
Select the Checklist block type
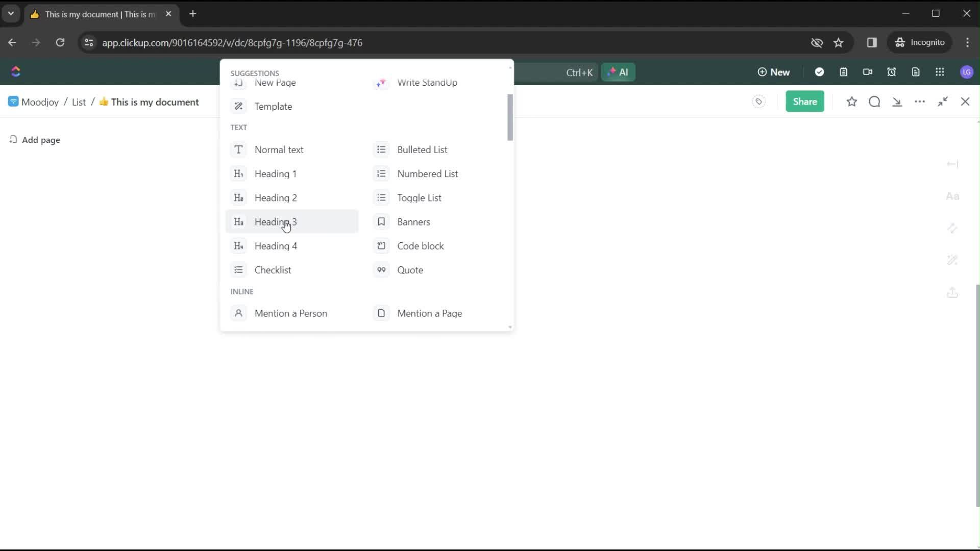tap(273, 269)
